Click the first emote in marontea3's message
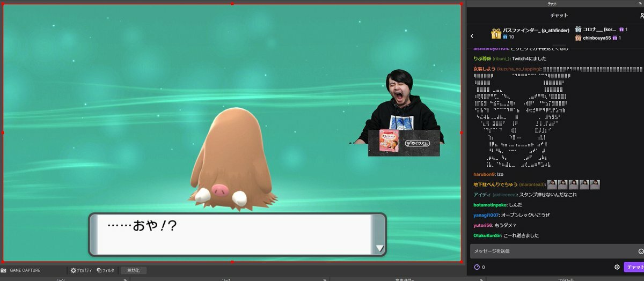644x281 pixels. [552, 184]
